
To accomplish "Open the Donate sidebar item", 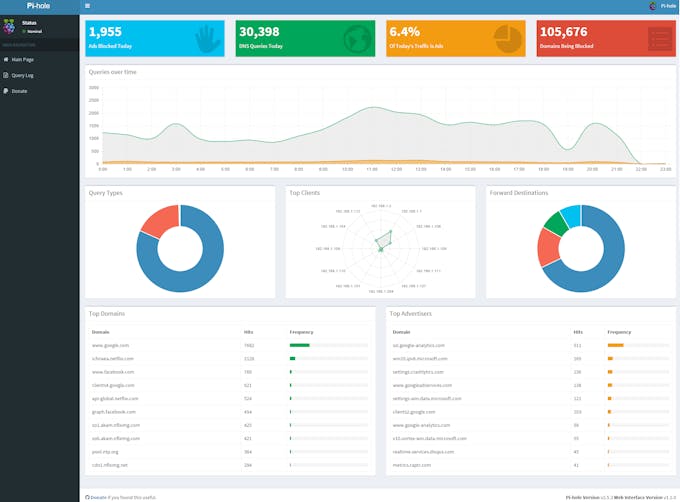I will [x=39, y=91].
